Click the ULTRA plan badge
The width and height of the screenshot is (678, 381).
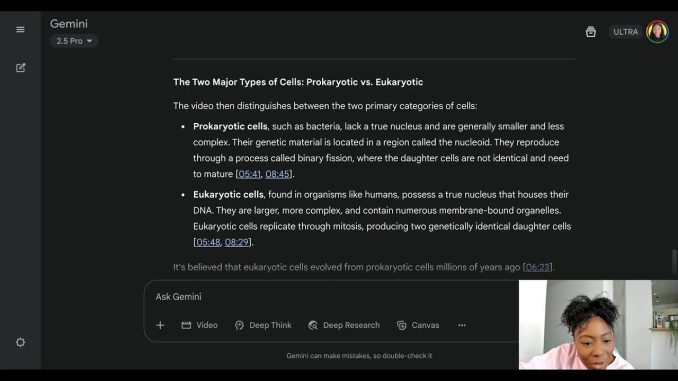tap(625, 32)
